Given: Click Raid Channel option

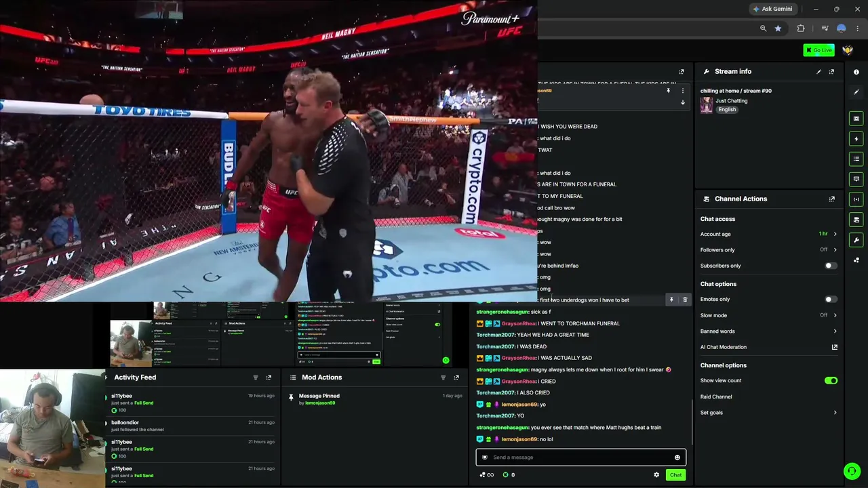Looking at the screenshot, I should [716, 397].
